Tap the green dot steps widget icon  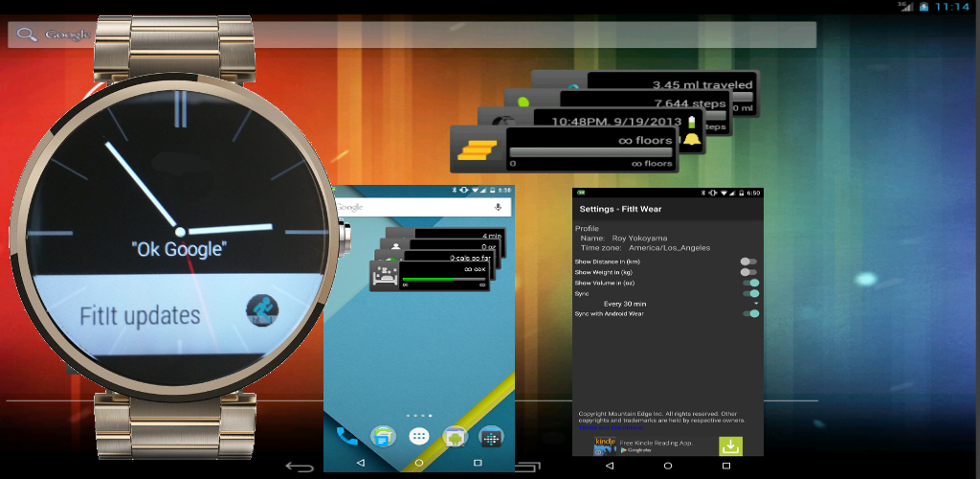(x=524, y=102)
